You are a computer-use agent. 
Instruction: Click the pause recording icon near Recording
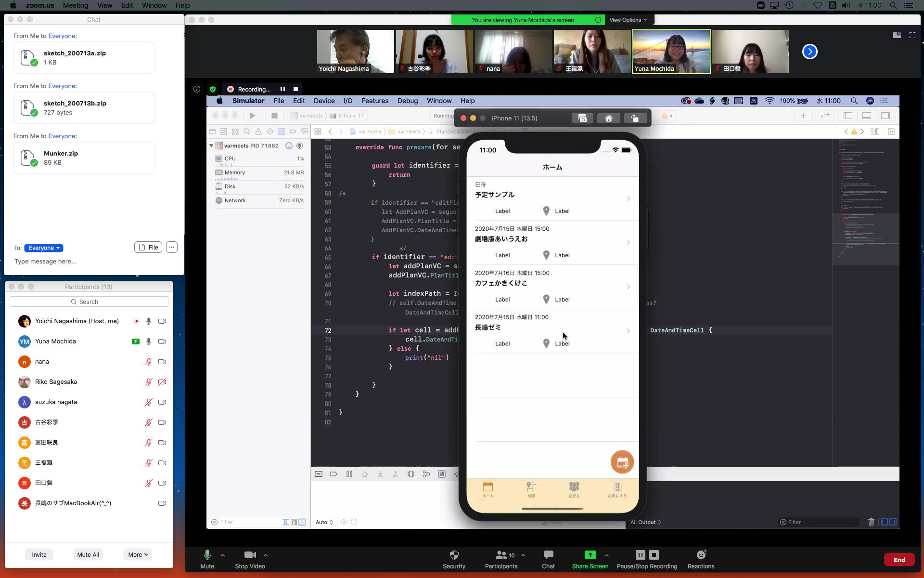(282, 89)
